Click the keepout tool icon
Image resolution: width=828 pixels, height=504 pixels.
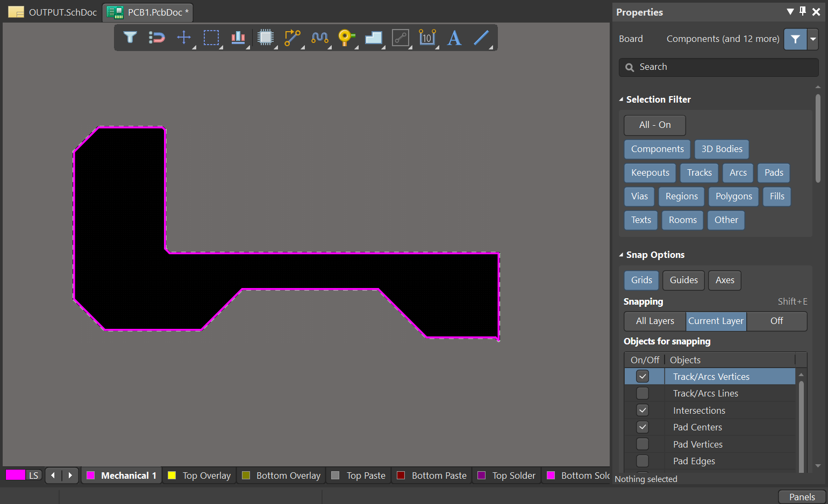pyautogui.click(x=401, y=38)
